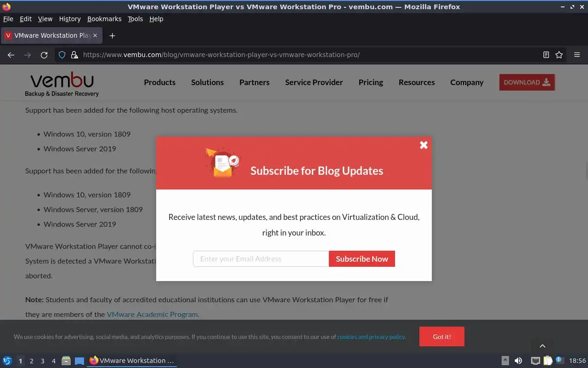The image size is (588, 368).
Task: Open the Partners navigation menu
Action: click(254, 82)
